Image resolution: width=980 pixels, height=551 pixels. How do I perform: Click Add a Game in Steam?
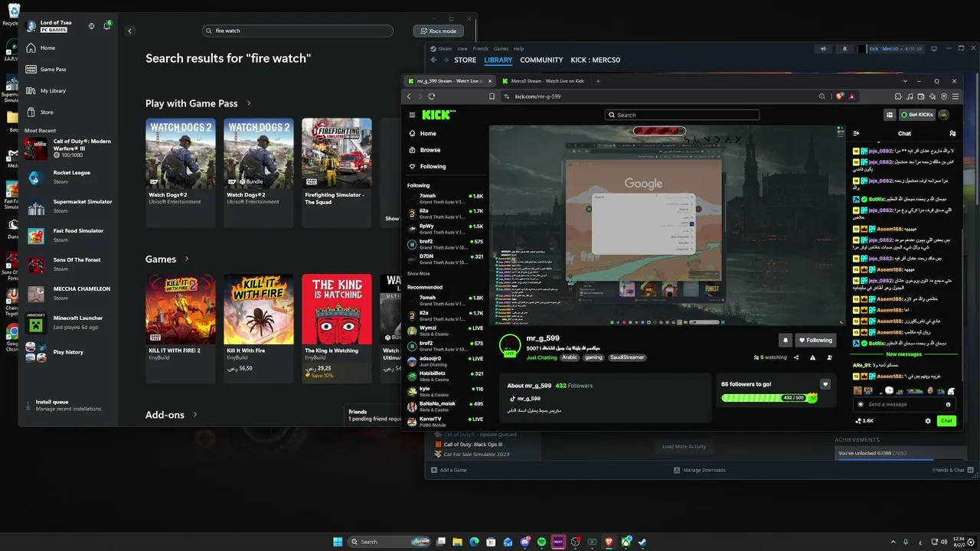(x=449, y=470)
